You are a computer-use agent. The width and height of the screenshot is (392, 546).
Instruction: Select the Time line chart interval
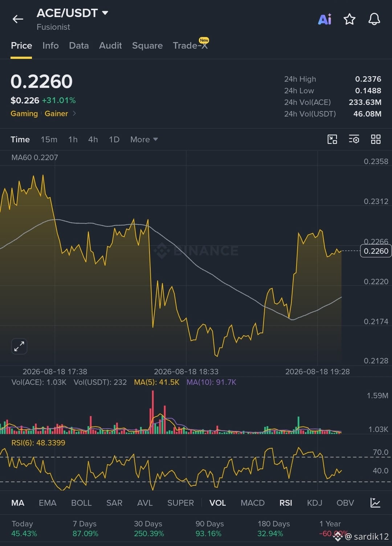point(20,139)
